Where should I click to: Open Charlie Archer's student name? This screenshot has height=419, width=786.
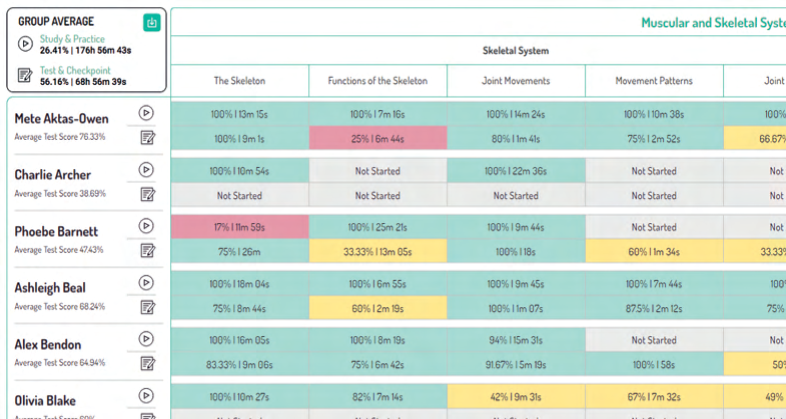pyautogui.click(x=53, y=175)
